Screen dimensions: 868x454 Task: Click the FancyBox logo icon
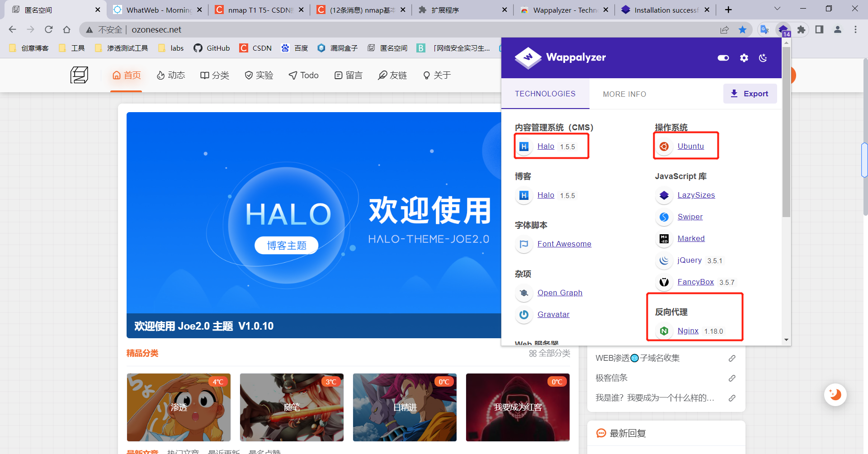click(x=664, y=282)
